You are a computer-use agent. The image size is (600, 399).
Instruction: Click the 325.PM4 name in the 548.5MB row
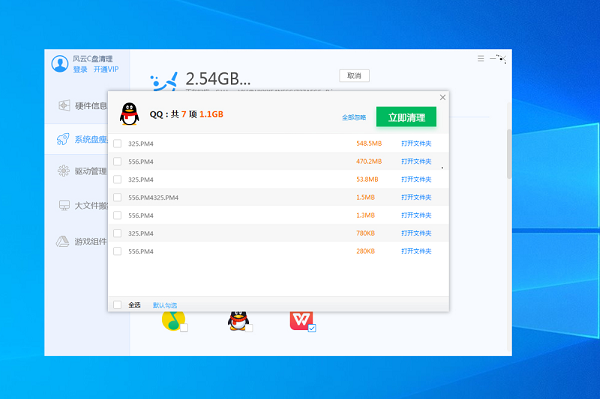pos(141,144)
